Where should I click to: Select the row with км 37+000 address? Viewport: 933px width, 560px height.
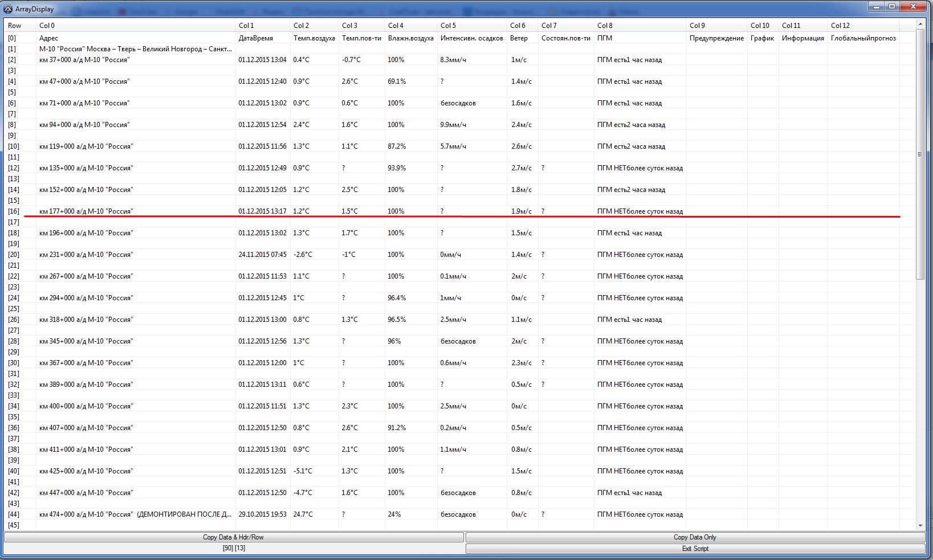84,60
